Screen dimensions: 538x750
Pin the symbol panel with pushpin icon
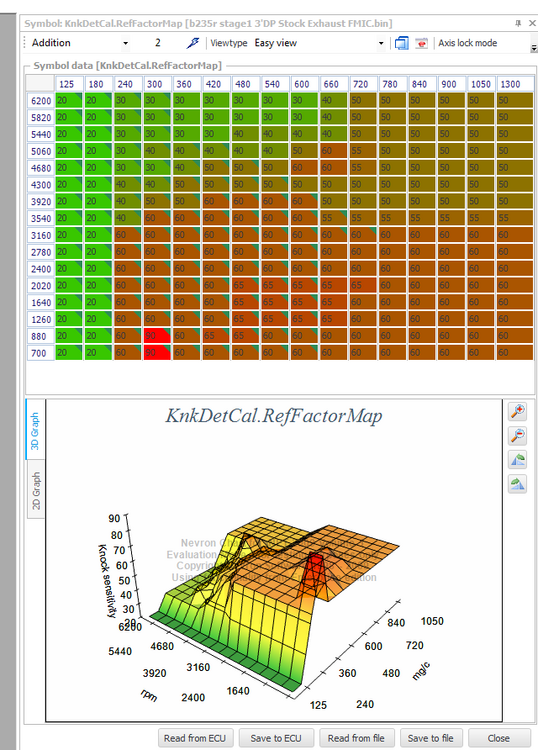[x=518, y=23]
